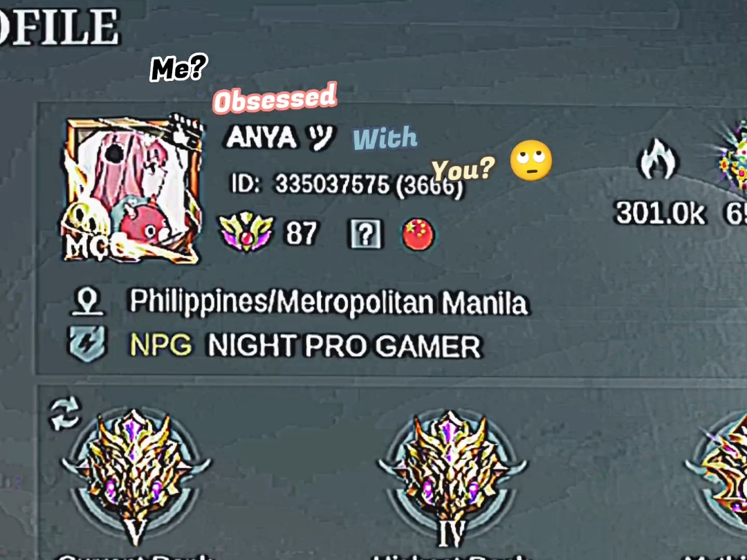747x560 pixels.
Task: Select the question mark badge icon
Action: tap(365, 234)
